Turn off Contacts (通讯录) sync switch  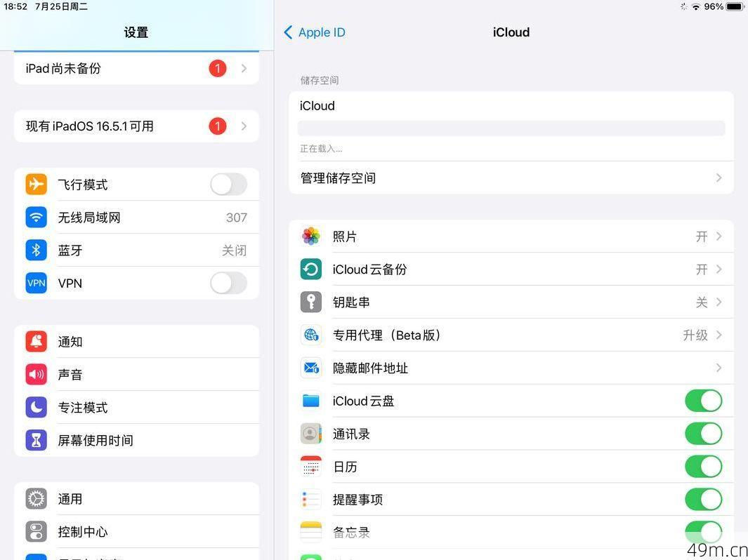click(x=704, y=434)
